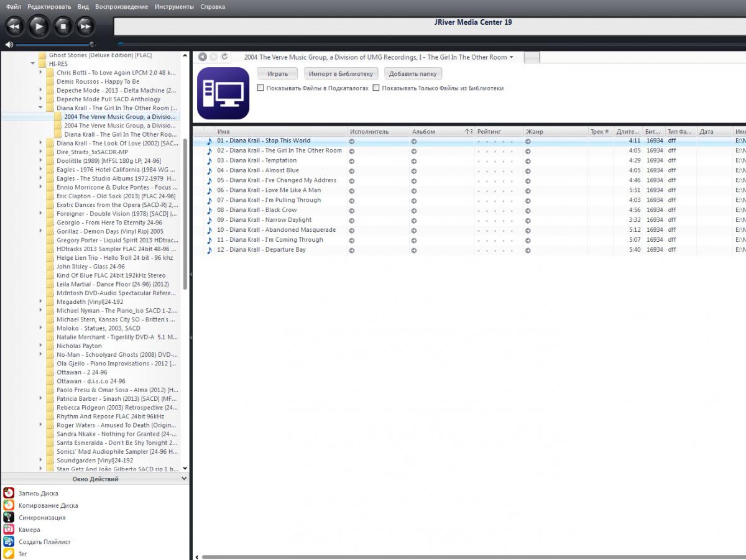Go forward with the navigation forward arrow
The image size is (746, 560).
(x=214, y=57)
